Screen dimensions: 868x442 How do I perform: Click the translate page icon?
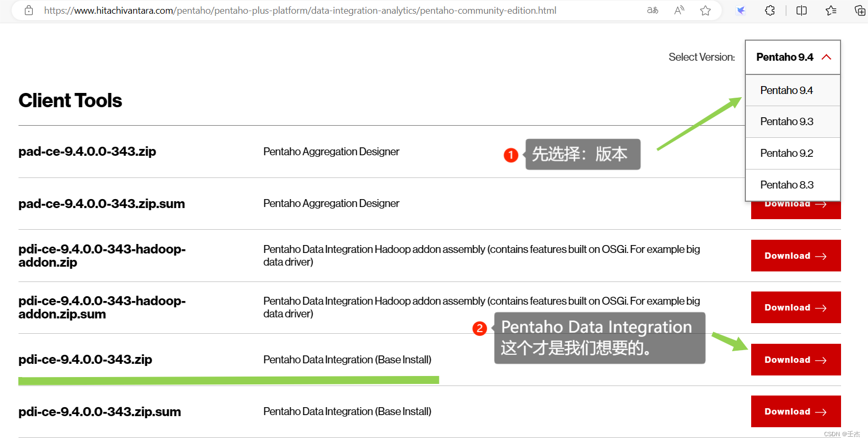[x=653, y=11]
